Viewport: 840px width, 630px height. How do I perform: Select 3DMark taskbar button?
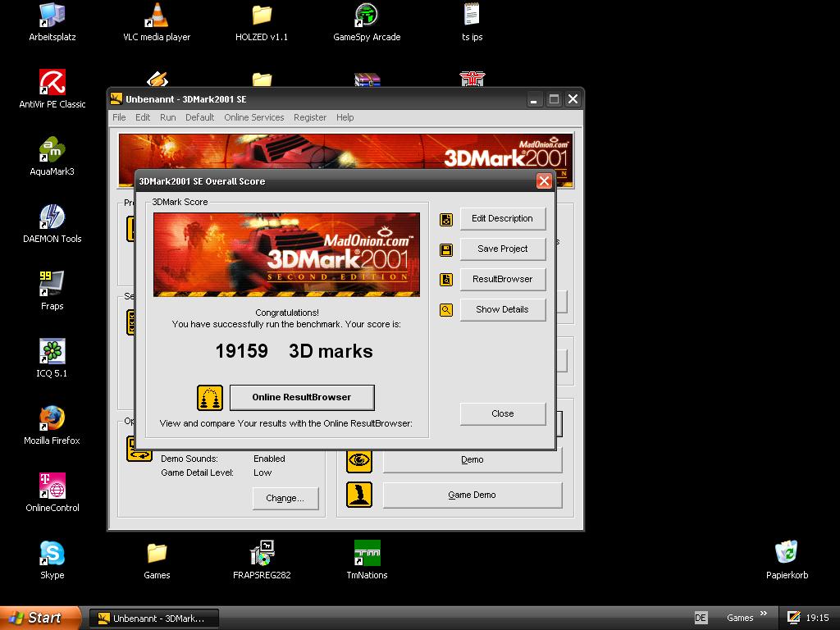click(x=153, y=619)
